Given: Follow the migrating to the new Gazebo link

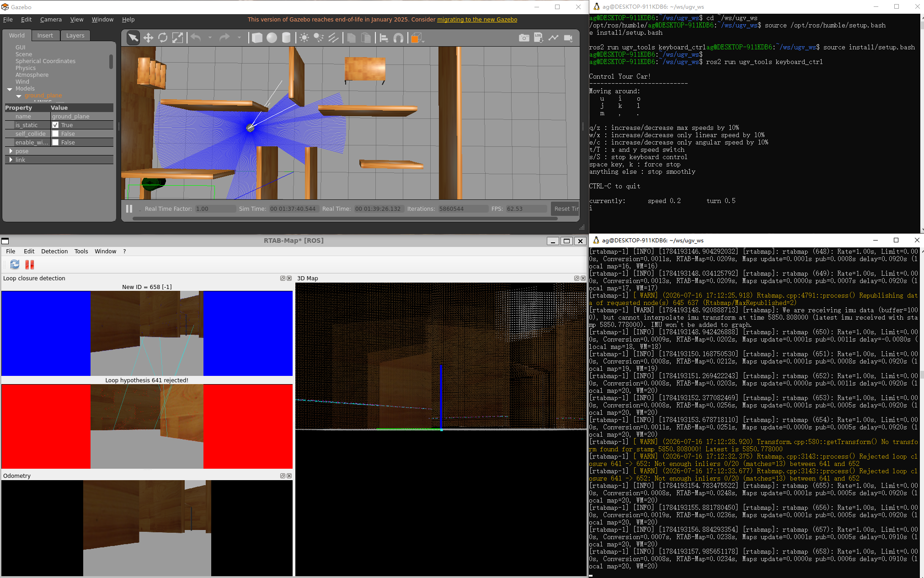Looking at the screenshot, I should (477, 19).
